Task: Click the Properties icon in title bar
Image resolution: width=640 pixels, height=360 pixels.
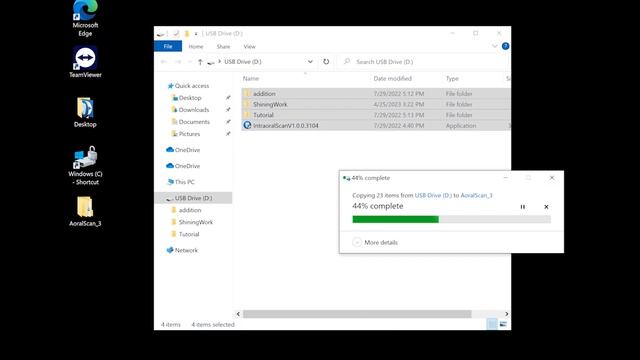Action: 176,33
